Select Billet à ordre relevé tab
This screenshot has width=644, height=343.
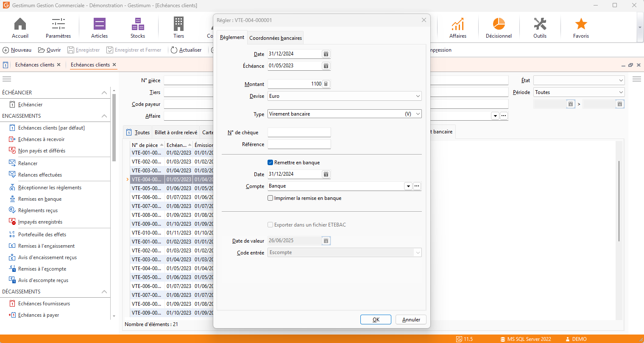(176, 132)
